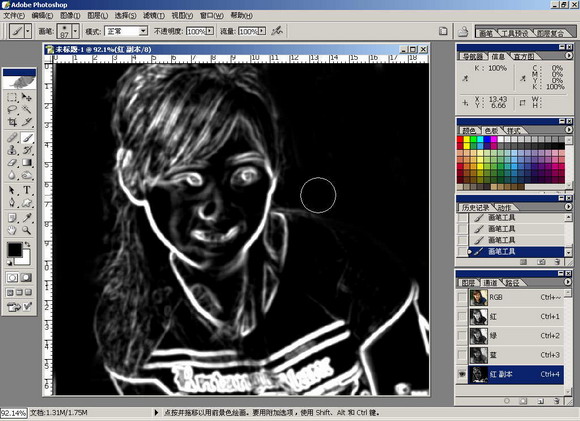Open the brush mode 正常 dropdown

(x=143, y=31)
